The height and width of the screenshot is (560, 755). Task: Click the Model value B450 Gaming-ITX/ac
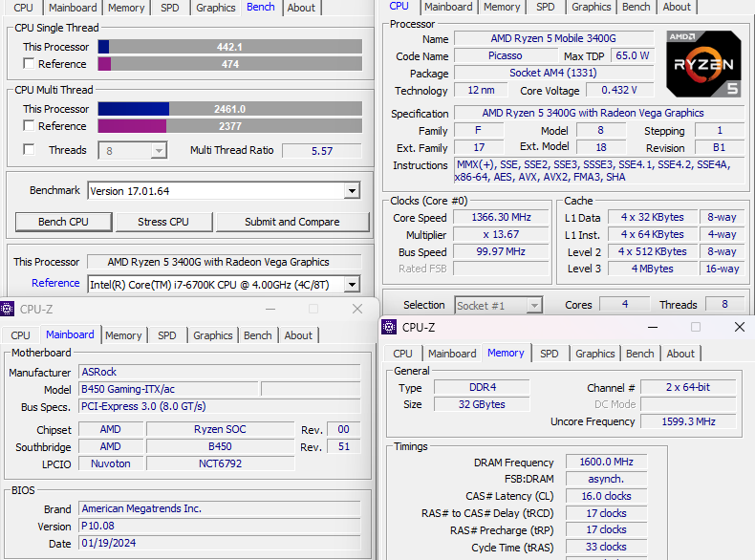tap(168, 389)
